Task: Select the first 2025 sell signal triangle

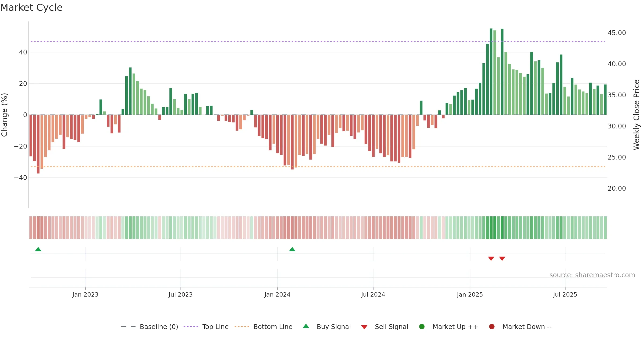Action: click(491, 258)
